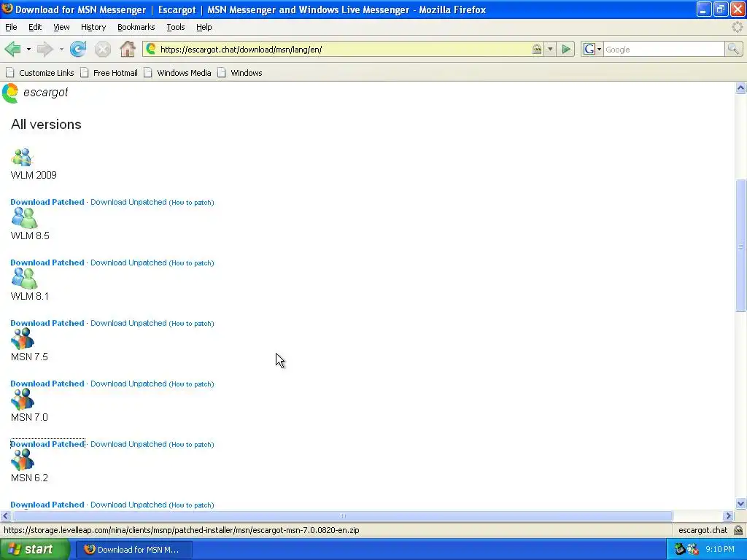
Task: Expand the address bar history dropdown
Action: [x=550, y=49]
